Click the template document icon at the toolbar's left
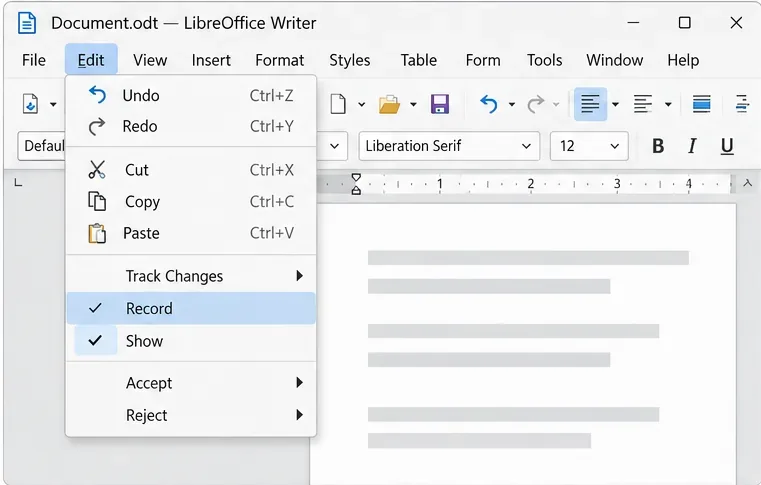Viewport: 761px width, 485px height. [31, 104]
